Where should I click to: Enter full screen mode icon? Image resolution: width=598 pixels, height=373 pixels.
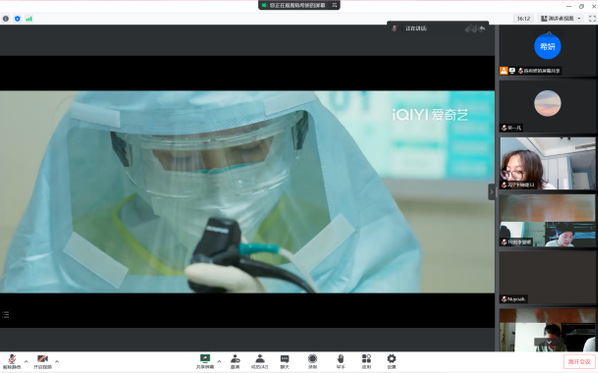click(x=592, y=18)
